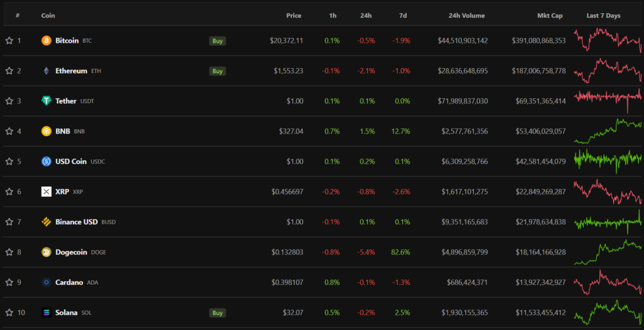Image resolution: width=644 pixels, height=330 pixels.
Task: Click the BNB yellow logo icon
Action: tap(46, 131)
